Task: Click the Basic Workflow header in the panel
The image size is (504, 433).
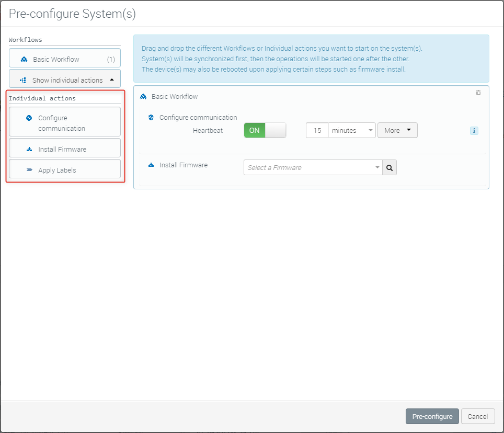Action: coord(174,96)
